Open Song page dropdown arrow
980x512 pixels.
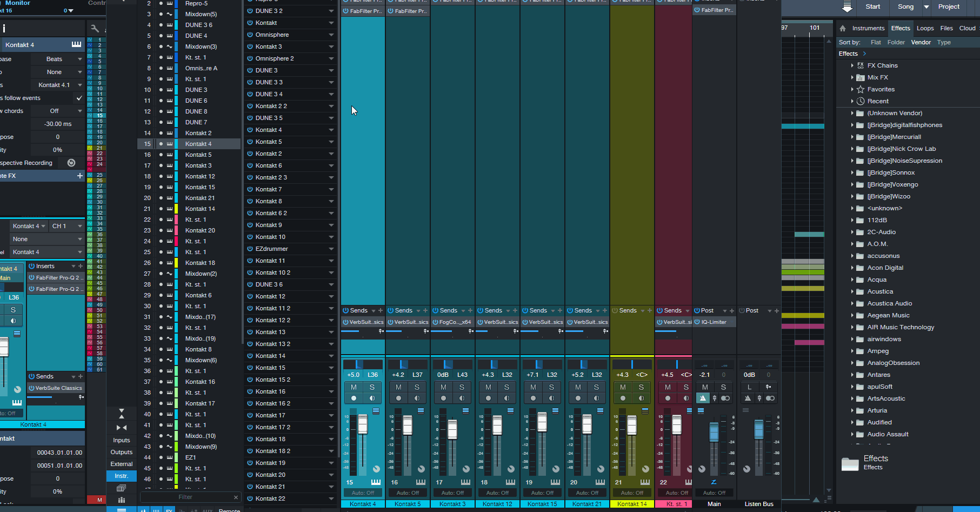pyautogui.click(x=926, y=7)
